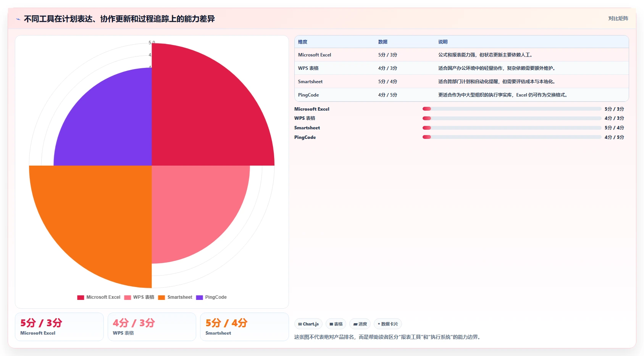Click the footnote text about 报表工具 and 执行系统
Viewport: 644px width, 356px height.
pos(387,337)
